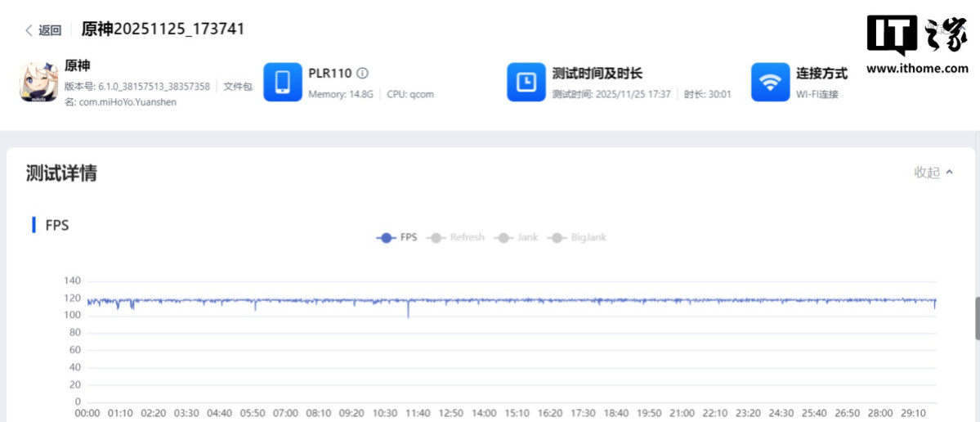
Task: Click the 文件包名 field label
Action: click(237, 87)
